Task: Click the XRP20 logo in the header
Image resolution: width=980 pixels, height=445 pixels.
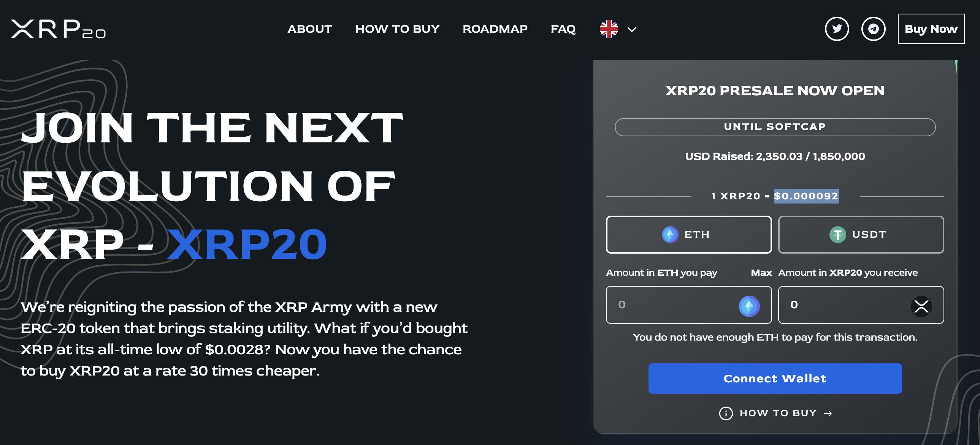Action: 58,29
